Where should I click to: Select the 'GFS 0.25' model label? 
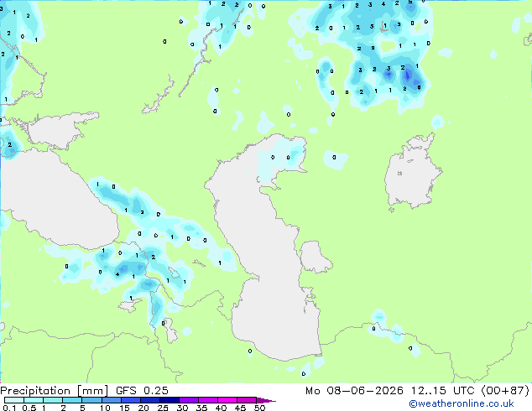tap(142, 391)
